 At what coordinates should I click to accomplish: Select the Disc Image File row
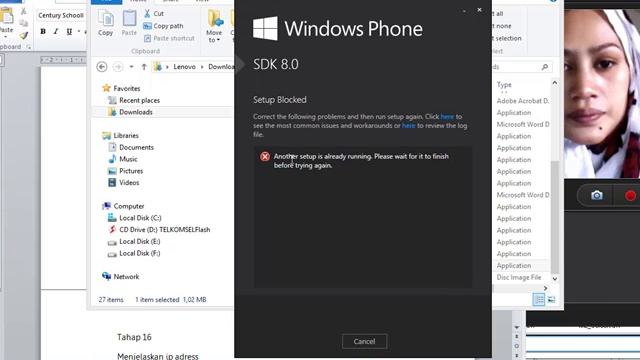point(519,278)
